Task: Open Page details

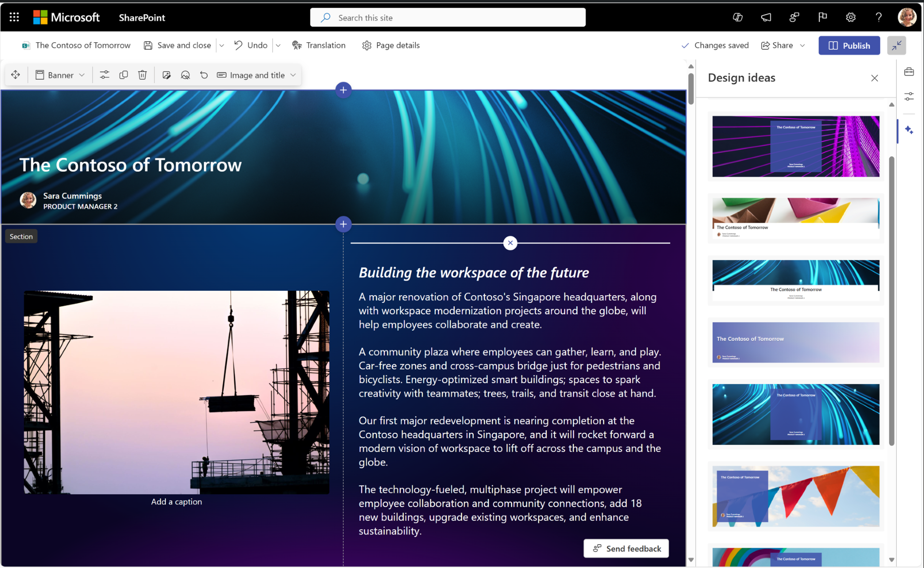Action: pos(391,45)
